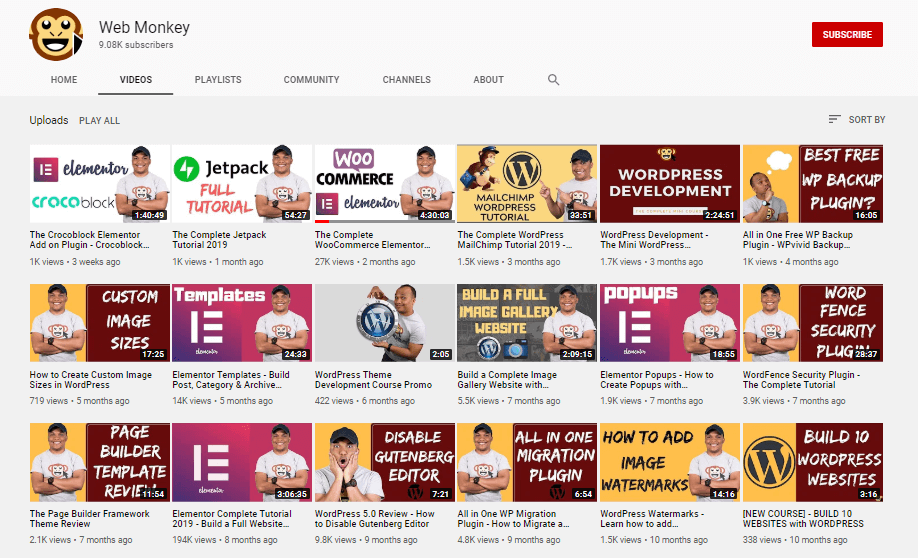This screenshot has height=558, width=918.
Task: Click title [NEW COURSE] - BUILD 10 WEBSITES
Action: point(803,519)
